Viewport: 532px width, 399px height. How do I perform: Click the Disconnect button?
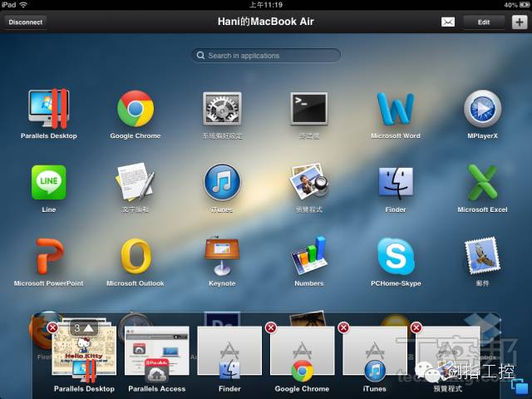tap(26, 22)
